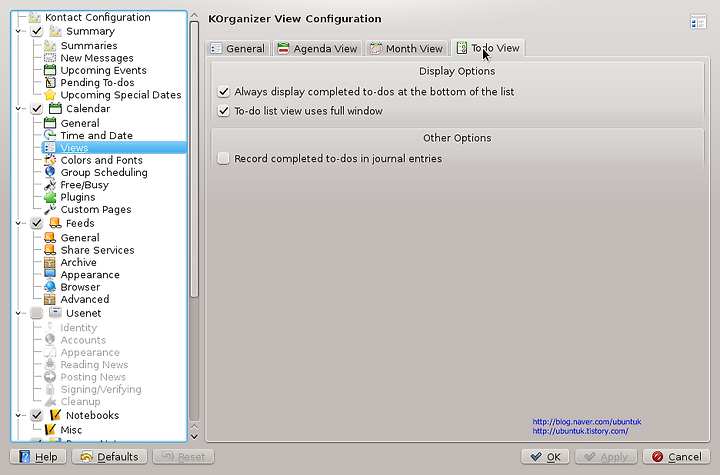The width and height of the screenshot is (720, 475).
Task: Click the tree scrollbar handle
Action: click(194, 159)
